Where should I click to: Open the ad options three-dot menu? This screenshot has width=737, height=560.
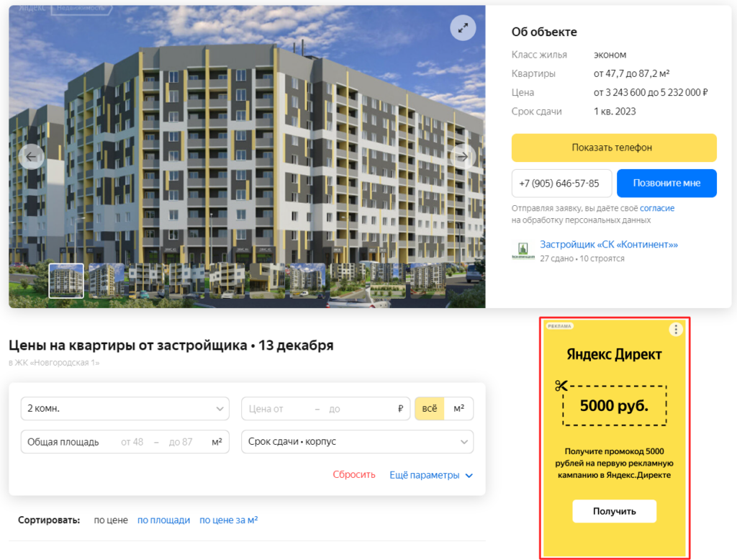(676, 330)
